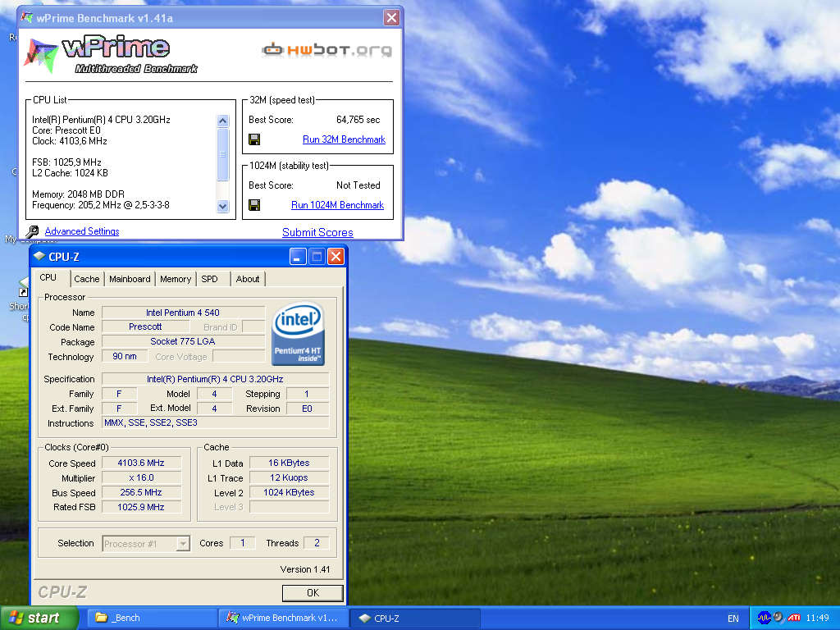840x630 pixels.
Task: Open _Bench folder from the taskbar
Action: coord(151,618)
